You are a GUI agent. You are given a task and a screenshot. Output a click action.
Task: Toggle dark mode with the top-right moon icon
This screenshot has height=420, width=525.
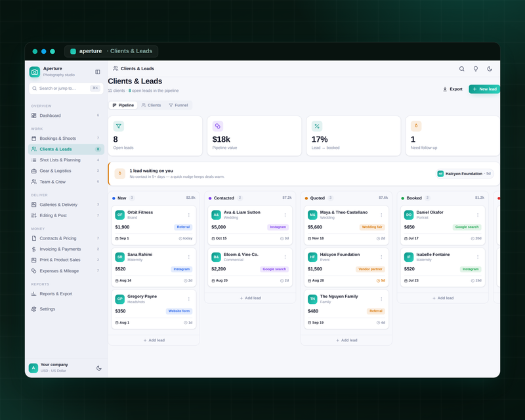490,69
